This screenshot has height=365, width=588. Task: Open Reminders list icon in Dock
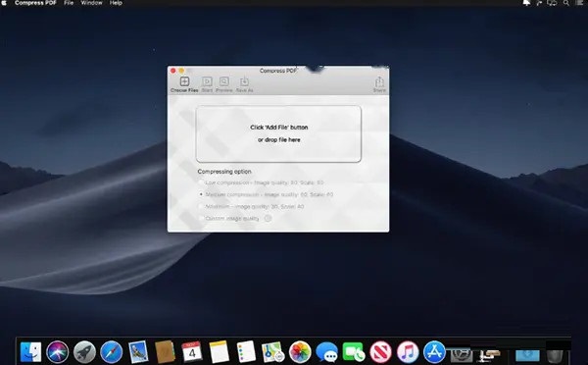click(246, 352)
